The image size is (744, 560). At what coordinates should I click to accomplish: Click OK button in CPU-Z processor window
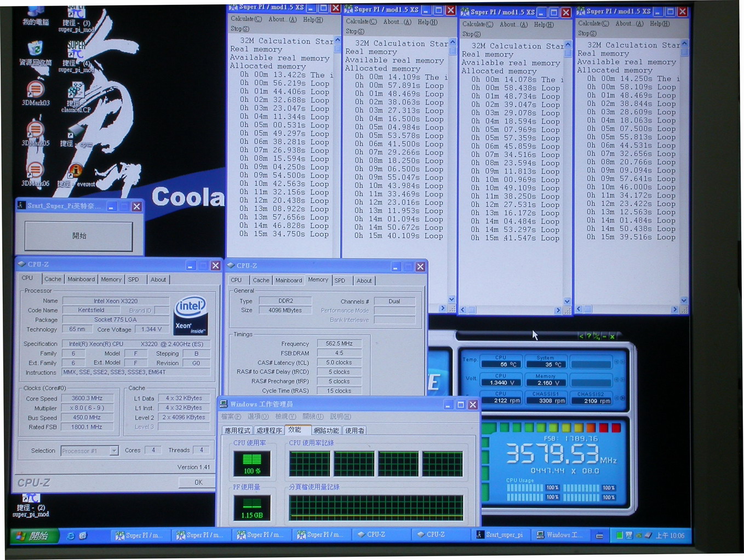tap(198, 482)
